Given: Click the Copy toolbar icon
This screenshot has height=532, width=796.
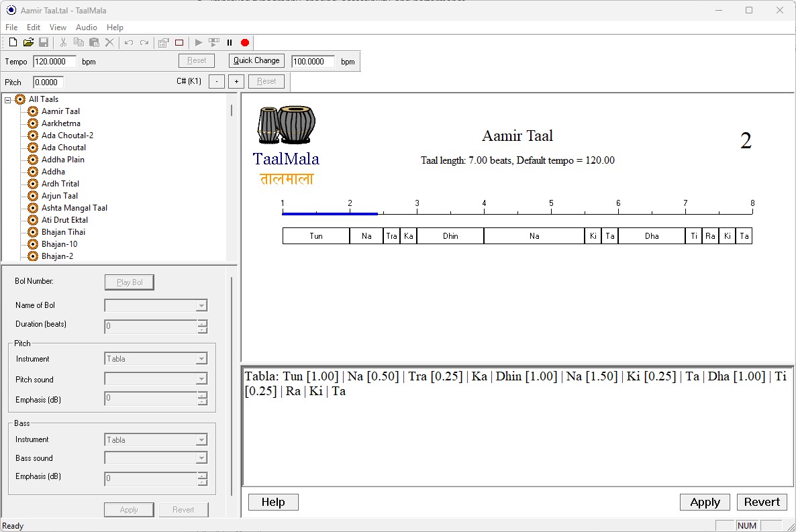Looking at the screenshot, I should [x=79, y=43].
